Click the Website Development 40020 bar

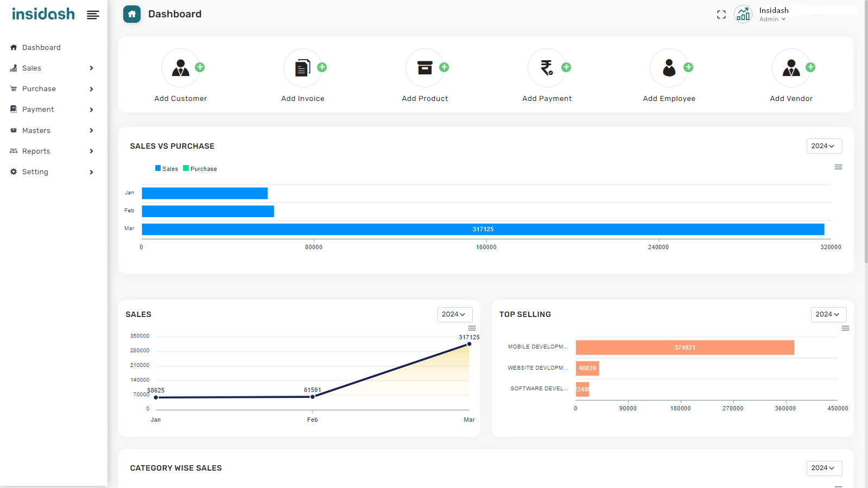tap(587, 369)
